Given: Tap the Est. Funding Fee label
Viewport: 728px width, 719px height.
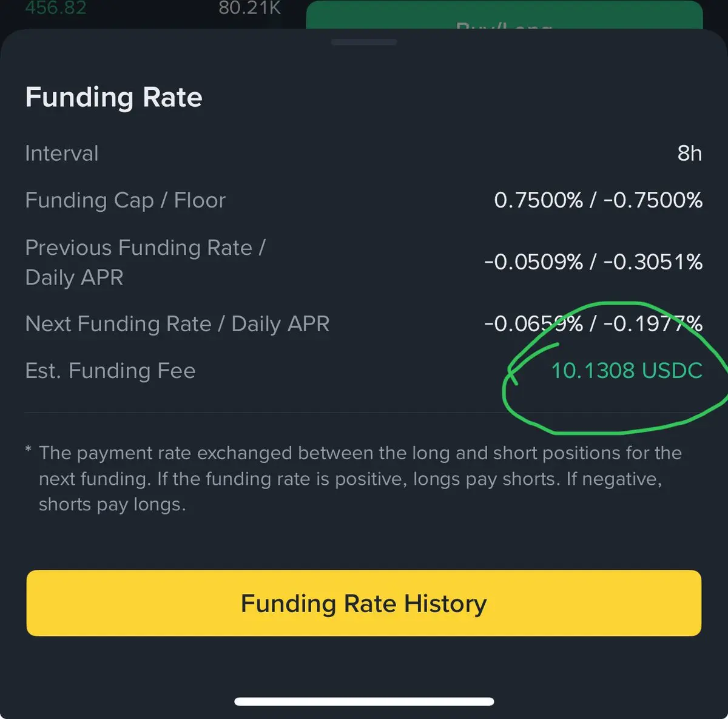Looking at the screenshot, I should click(110, 371).
